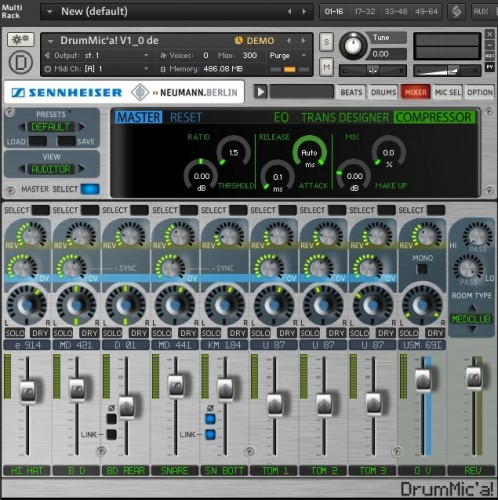Toggle phase invert on SN BOTT channel
498x500 pixels.
tap(210, 419)
